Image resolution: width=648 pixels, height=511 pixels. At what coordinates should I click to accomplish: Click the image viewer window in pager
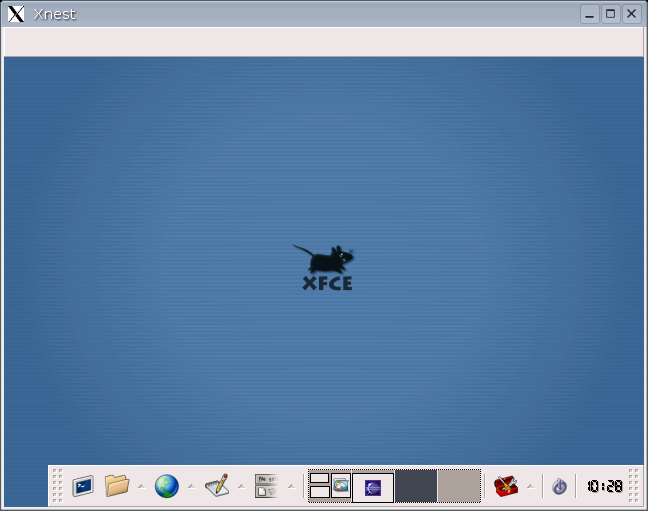(x=341, y=485)
